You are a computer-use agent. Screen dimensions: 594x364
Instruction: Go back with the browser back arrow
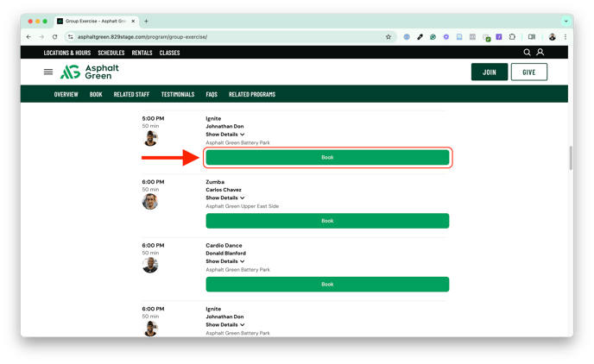[28, 37]
